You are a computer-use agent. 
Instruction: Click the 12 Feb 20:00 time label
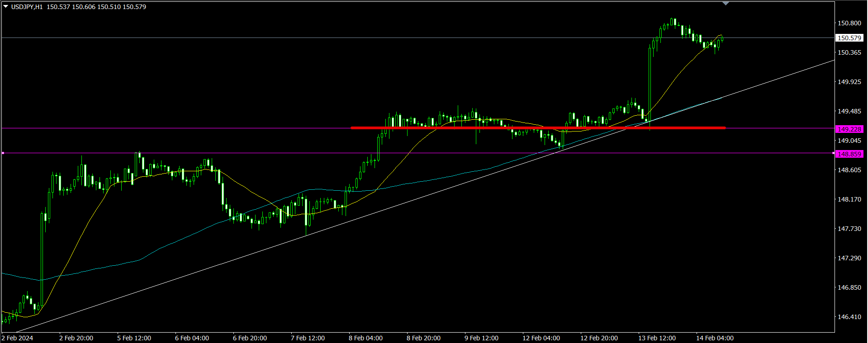click(599, 338)
